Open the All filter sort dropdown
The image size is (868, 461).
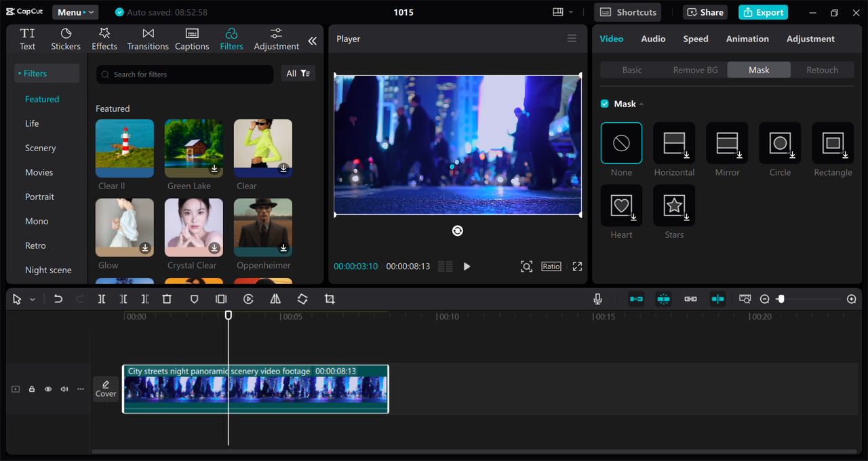tap(298, 73)
